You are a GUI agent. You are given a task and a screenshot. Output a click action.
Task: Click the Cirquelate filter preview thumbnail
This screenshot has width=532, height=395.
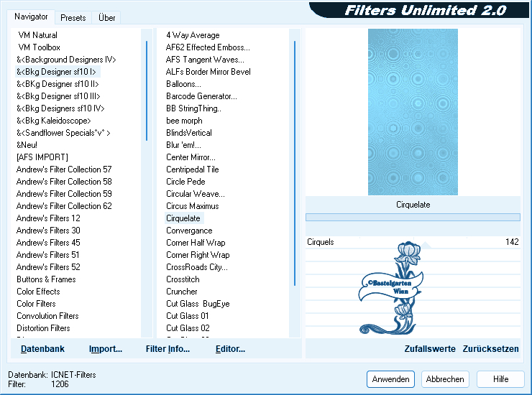[413, 112]
